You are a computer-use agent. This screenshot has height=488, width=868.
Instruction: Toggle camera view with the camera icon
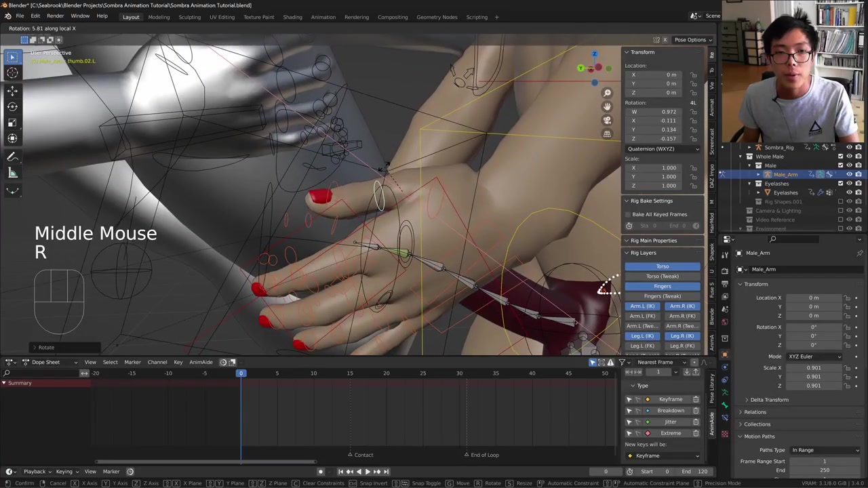(607, 120)
